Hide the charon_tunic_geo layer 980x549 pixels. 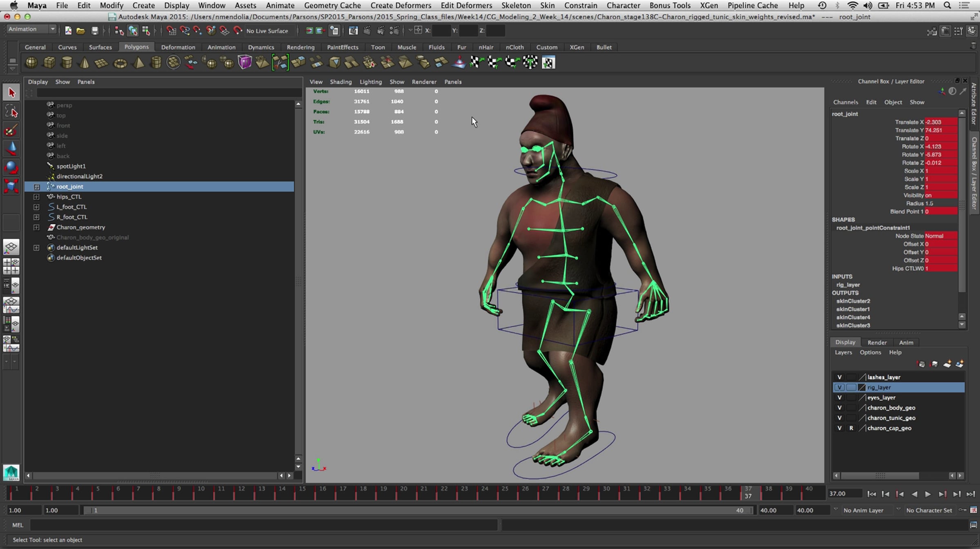click(x=839, y=418)
